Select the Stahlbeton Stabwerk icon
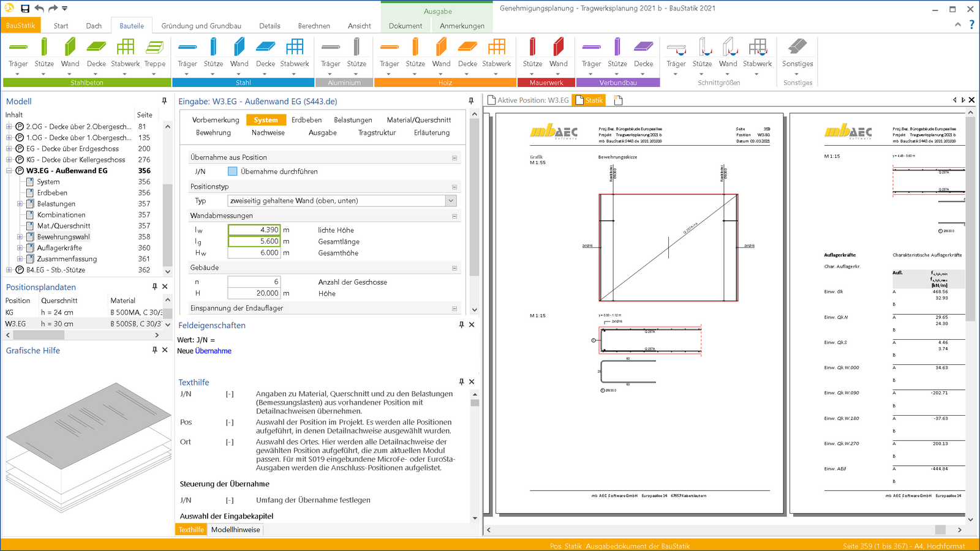Viewport: 980px width, 551px height. point(126,48)
